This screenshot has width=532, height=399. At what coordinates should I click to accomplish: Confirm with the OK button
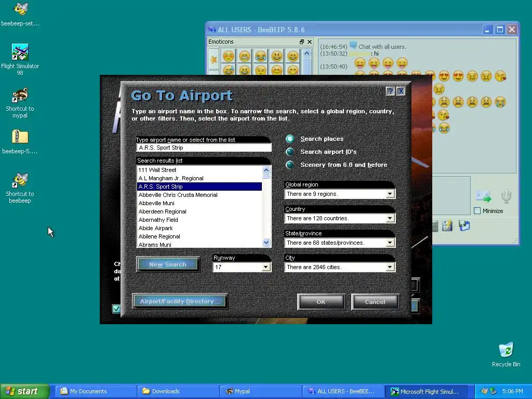(321, 302)
